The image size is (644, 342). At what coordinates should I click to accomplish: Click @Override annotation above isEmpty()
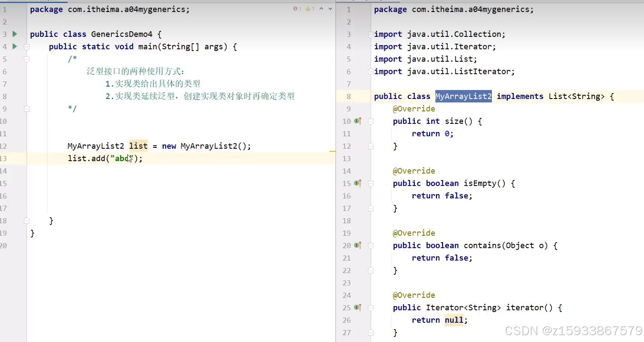414,171
